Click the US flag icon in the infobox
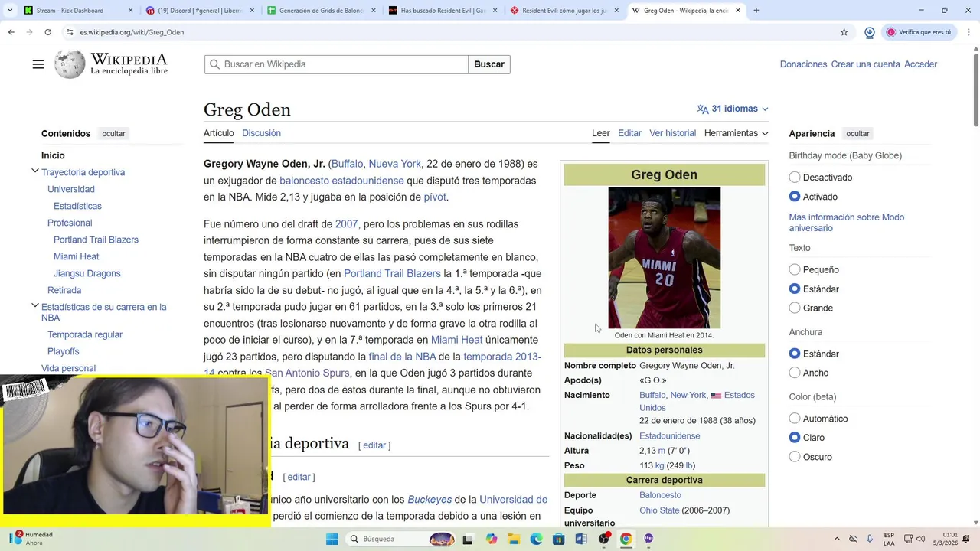Screen dimensions: 980x551 716,396
